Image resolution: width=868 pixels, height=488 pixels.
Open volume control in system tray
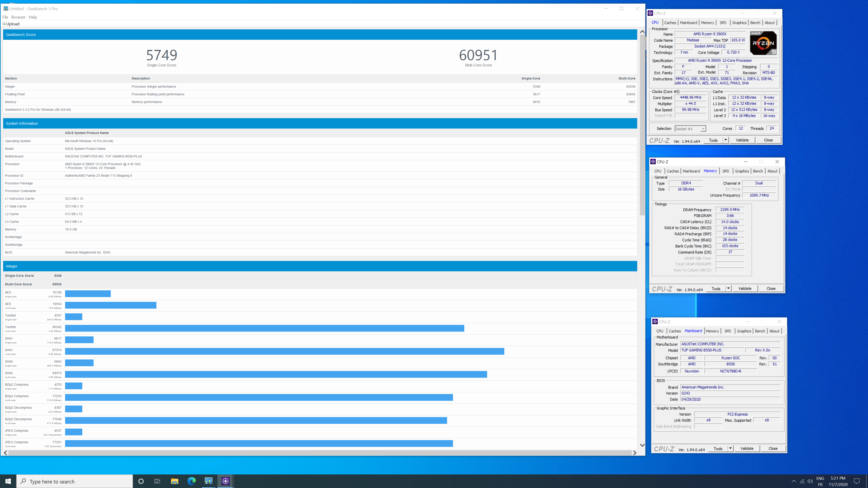click(x=810, y=481)
